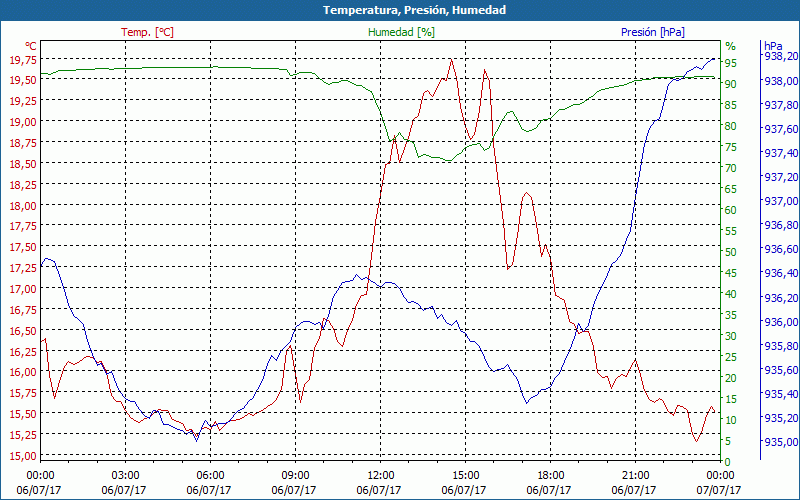Click time label '00:00' above date 06/07/17

[40, 476]
